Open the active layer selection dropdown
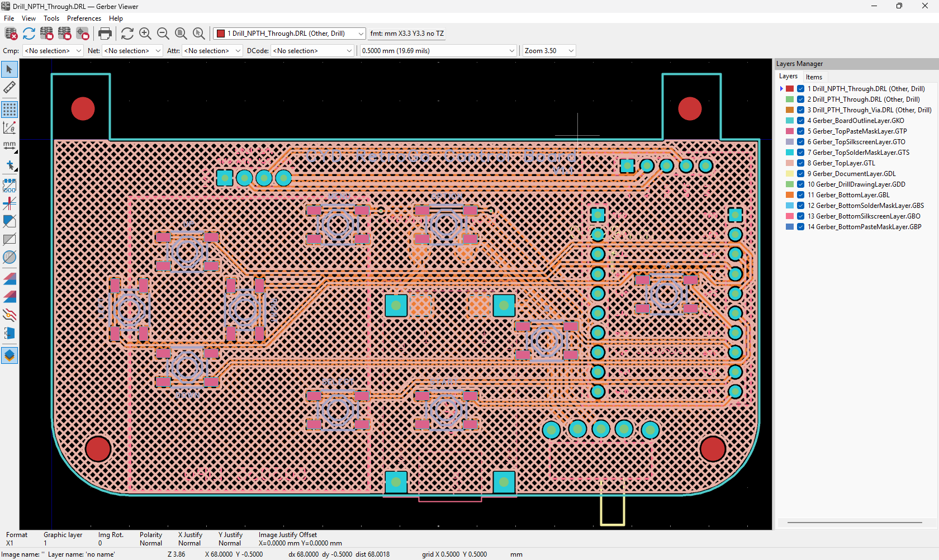 [290, 34]
